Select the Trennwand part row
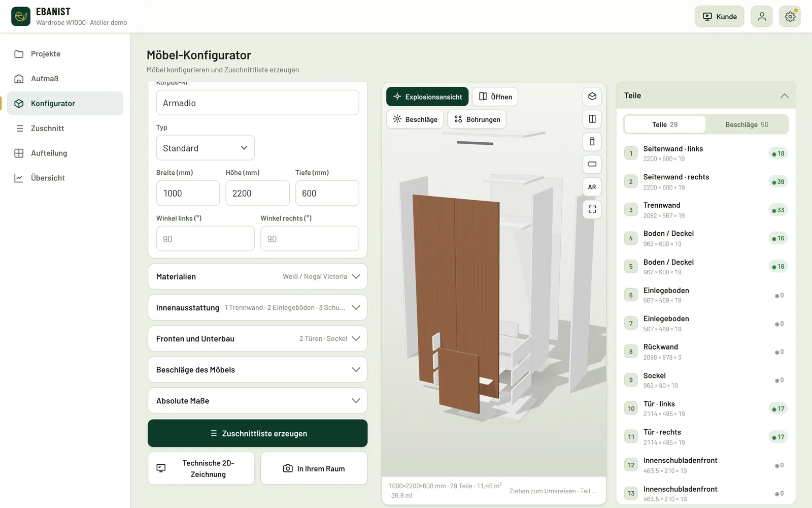This screenshot has height=508, width=812. (706, 210)
